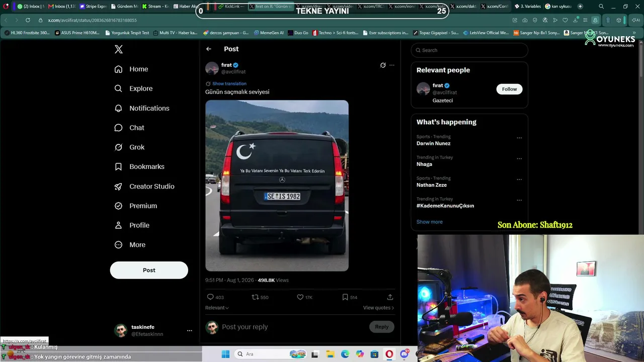The width and height of the screenshot is (644, 362).
Task: Open more options for Nhaga trend
Action: pos(519,158)
